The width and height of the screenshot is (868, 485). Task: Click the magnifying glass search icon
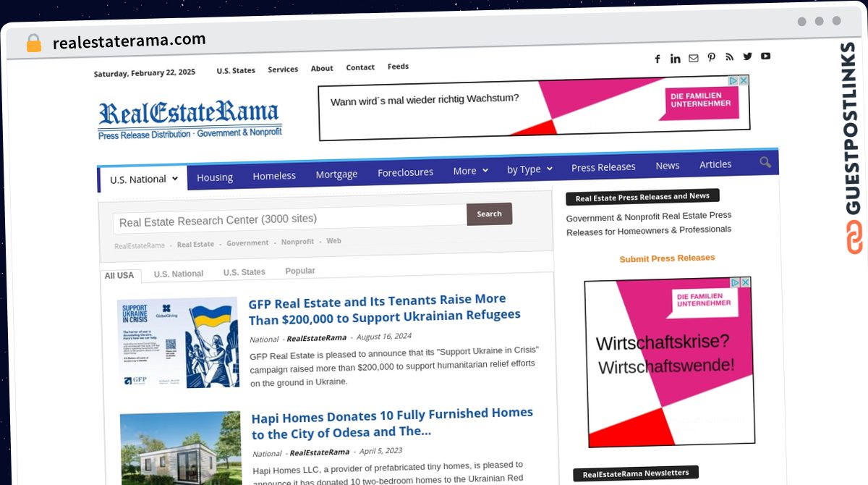click(x=765, y=162)
